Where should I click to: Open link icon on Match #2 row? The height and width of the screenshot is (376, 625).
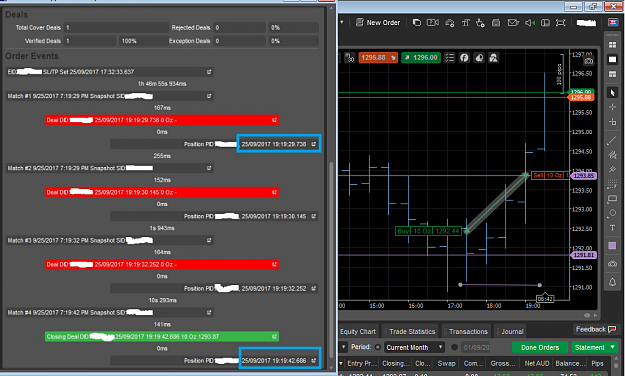[209, 168]
